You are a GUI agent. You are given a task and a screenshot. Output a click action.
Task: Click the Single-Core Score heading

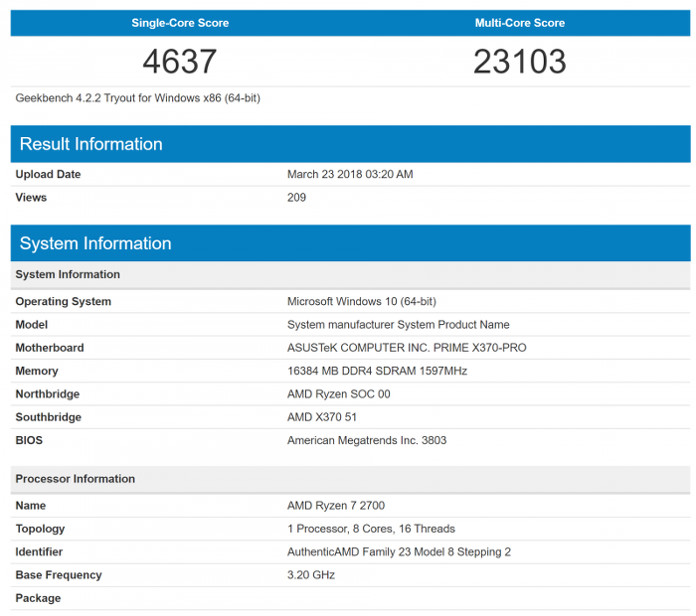tap(180, 23)
